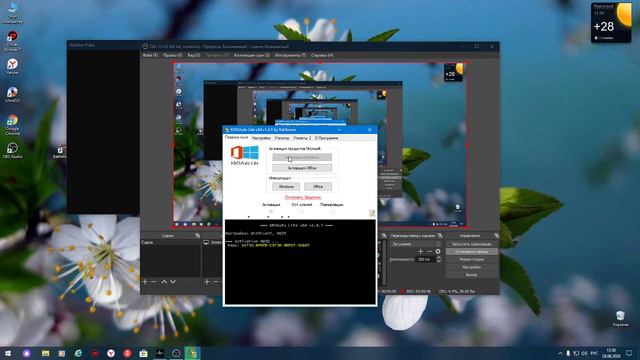Screen dimensions: 640x360
Task: Add a new transition with plus icon
Action: click(420, 251)
